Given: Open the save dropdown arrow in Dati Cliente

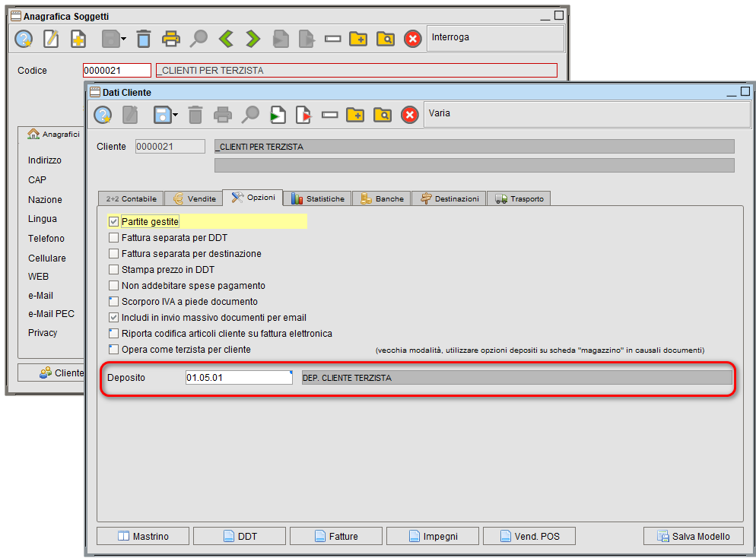Looking at the screenshot, I should pos(176,116).
